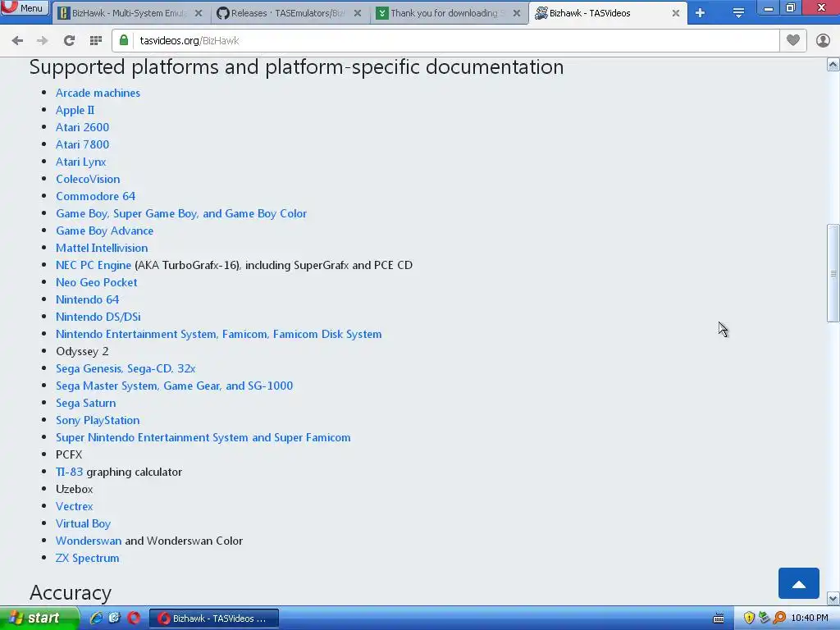Reload the current page
The height and width of the screenshot is (630, 840).
pos(69,41)
